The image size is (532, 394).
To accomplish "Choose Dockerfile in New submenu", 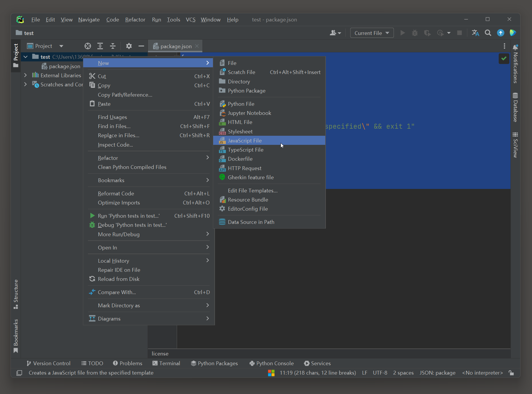I will pos(269,159).
